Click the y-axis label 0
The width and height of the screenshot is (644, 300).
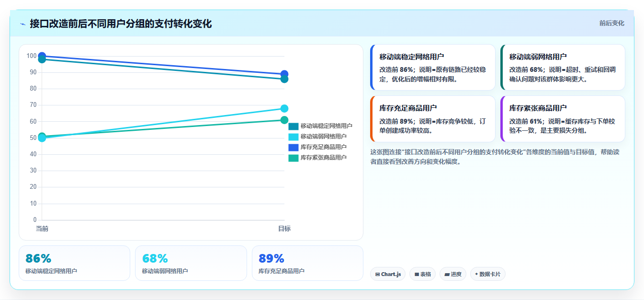click(35, 220)
